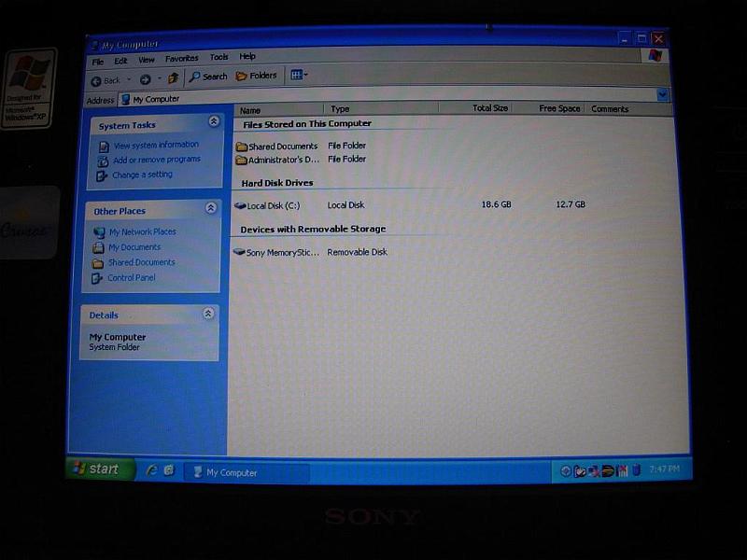Click the My Computer title bar icon

coord(94,46)
